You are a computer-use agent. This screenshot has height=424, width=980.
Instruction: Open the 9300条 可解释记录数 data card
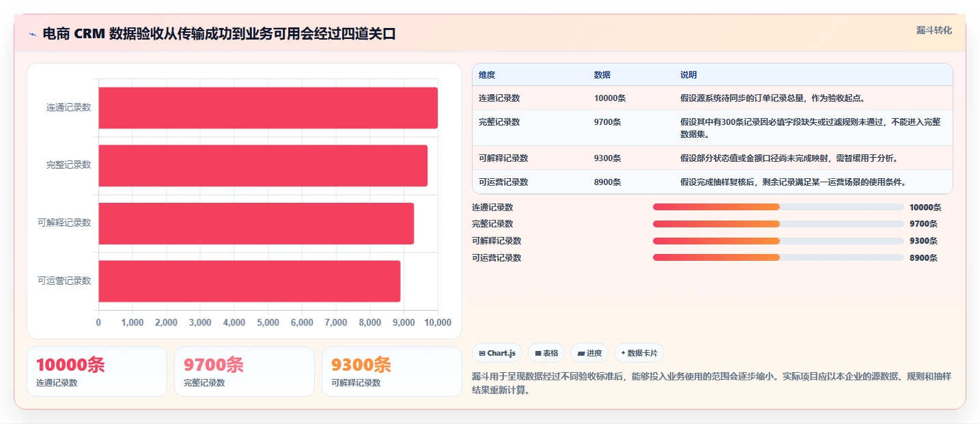click(x=392, y=371)
